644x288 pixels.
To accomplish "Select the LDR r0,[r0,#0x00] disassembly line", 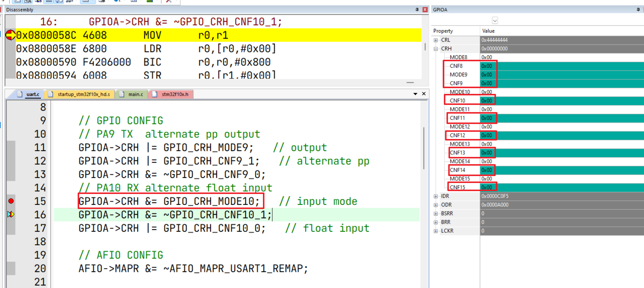I will [x=218, y=49].
